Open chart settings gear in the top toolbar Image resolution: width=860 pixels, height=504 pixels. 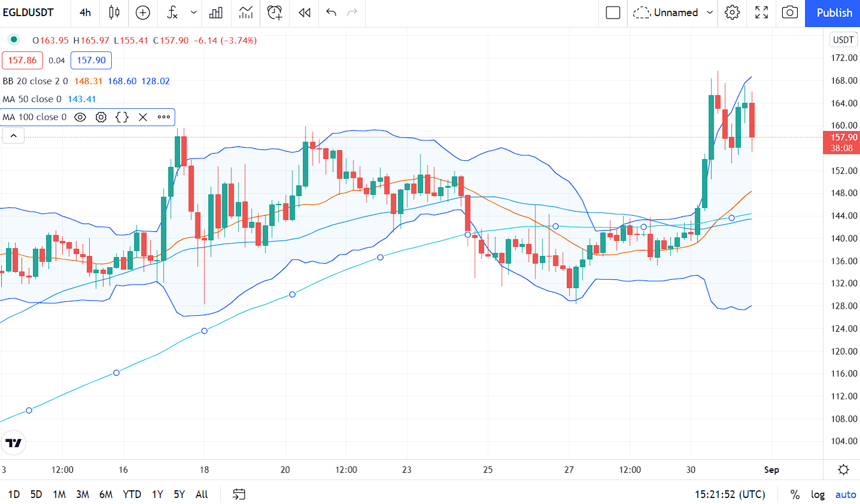(732, 13)
